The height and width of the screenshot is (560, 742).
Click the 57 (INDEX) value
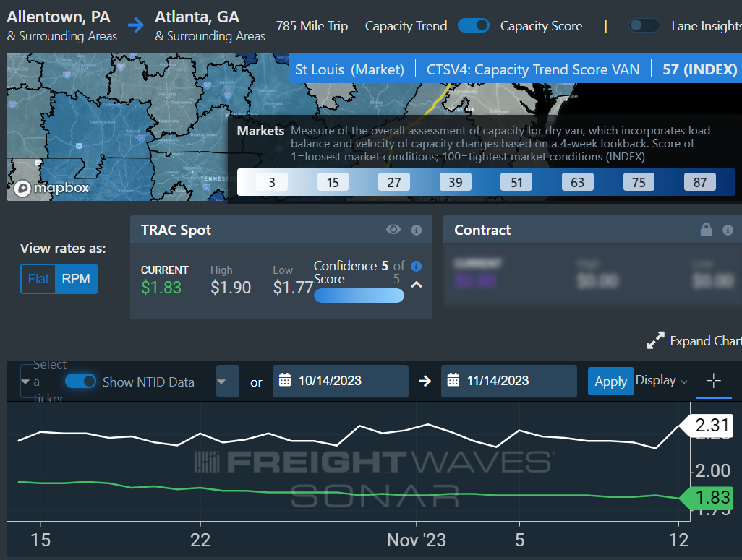[x=700, y=69]
